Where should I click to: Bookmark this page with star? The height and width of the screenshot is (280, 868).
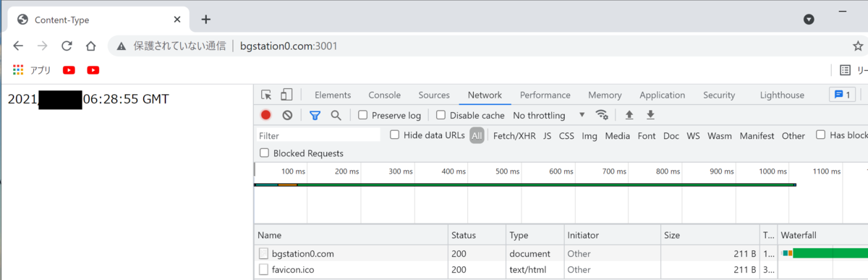tap(858, 46)
